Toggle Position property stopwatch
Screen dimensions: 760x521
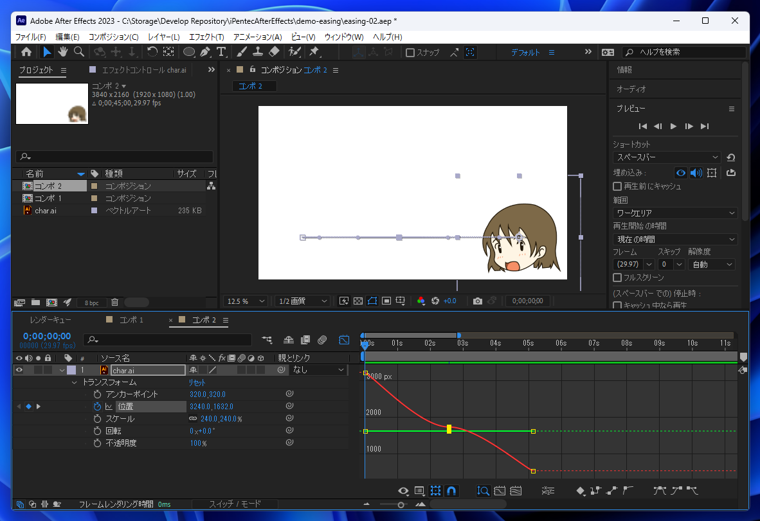pos(97,407)
